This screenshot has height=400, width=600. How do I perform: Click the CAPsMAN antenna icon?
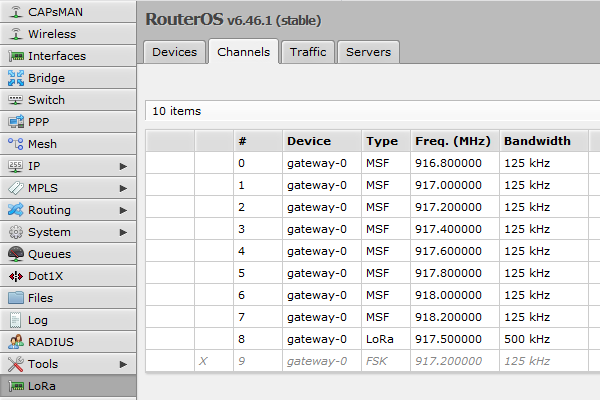(x=16, y=12)
